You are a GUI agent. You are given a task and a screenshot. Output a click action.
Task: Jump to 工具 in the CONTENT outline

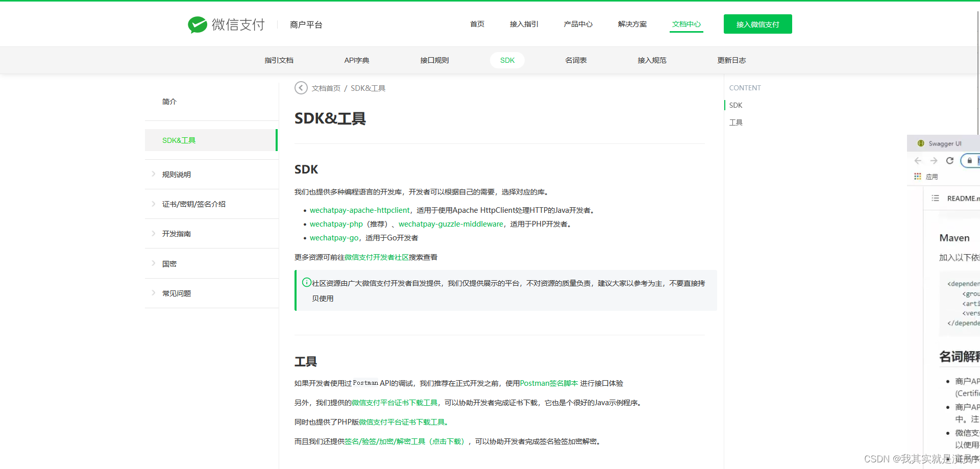click(736, 122)
